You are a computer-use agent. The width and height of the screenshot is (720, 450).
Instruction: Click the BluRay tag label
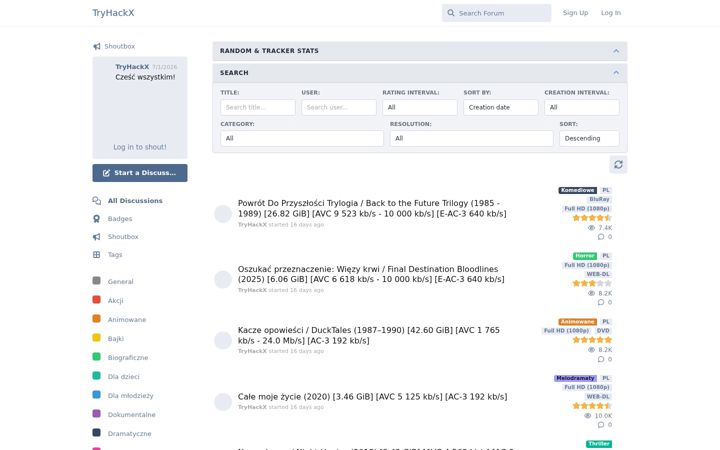[599, 199]
